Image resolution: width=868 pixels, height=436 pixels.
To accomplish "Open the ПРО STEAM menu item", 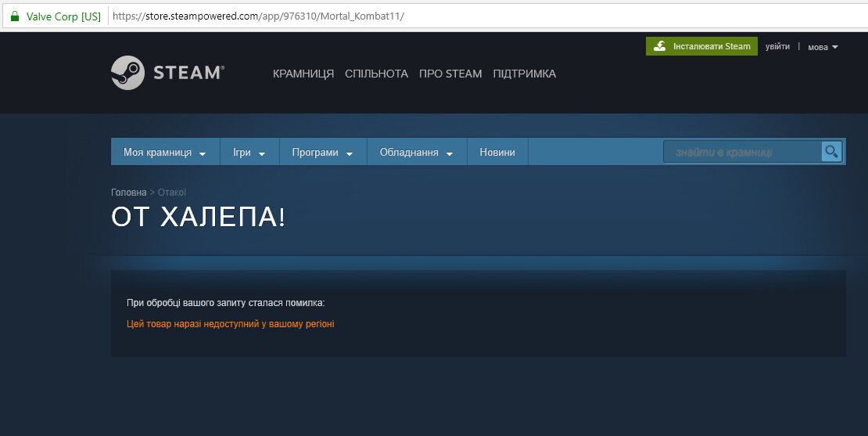I will [450, 74].
